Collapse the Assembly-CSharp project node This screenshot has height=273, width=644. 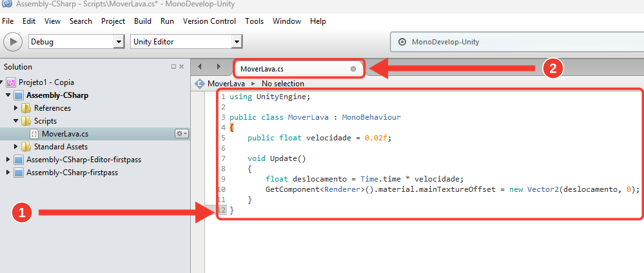8,95
